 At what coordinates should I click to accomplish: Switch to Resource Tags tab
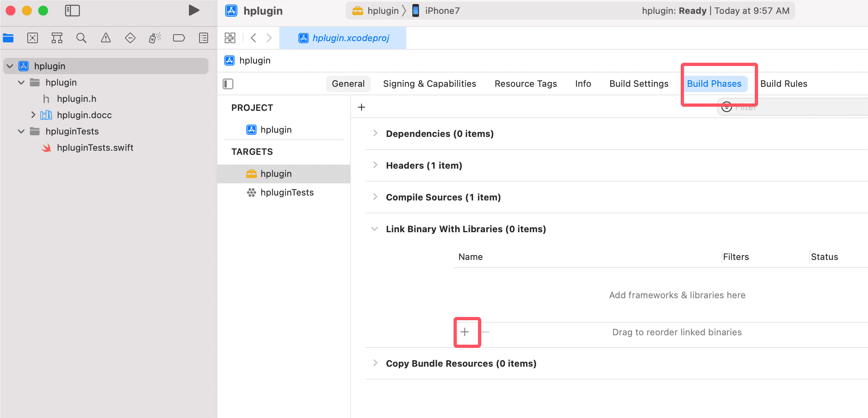(526, 84)
